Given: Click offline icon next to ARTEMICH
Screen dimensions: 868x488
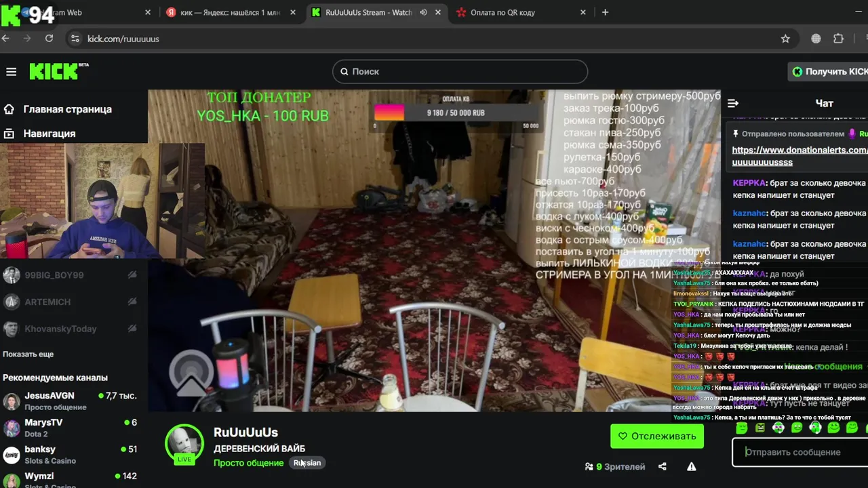Looking at the screenshot, I should pyautogui.click(x=132, y=302).
